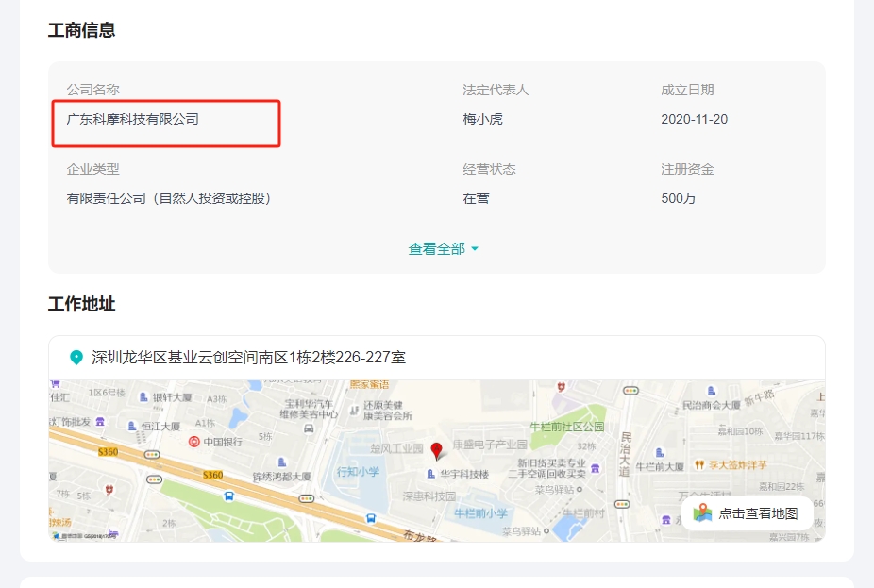Click the 季大签炸洋芋 restaurant icon on map
The image size is (874, 588).
[699, 465]
